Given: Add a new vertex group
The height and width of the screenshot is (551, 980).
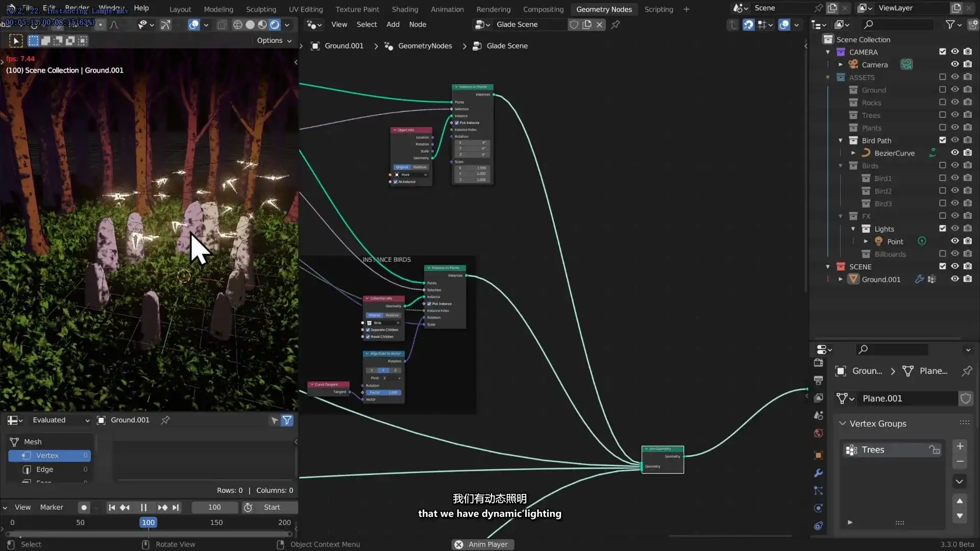Looking at the screenshot, I should pos(960,446).
